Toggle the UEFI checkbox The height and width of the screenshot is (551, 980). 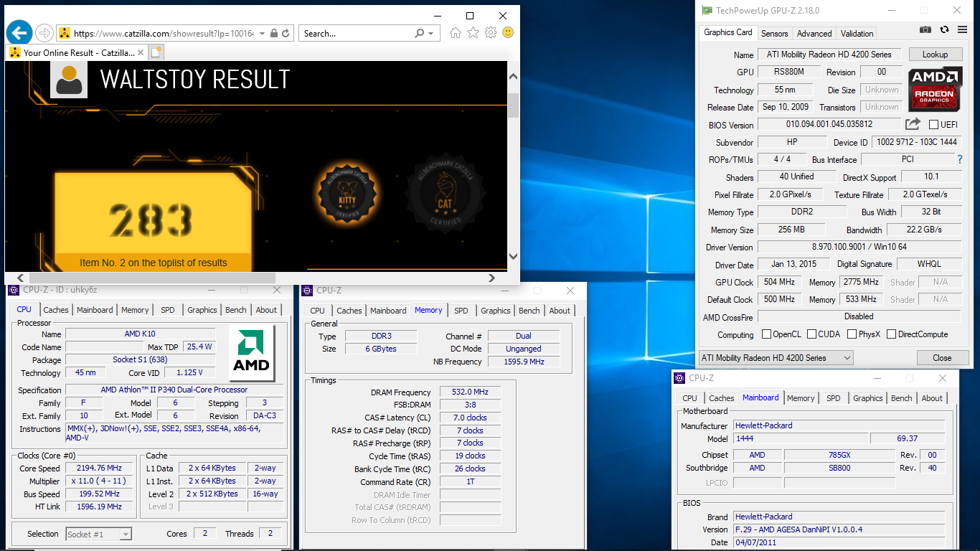(x=933, y=125)
